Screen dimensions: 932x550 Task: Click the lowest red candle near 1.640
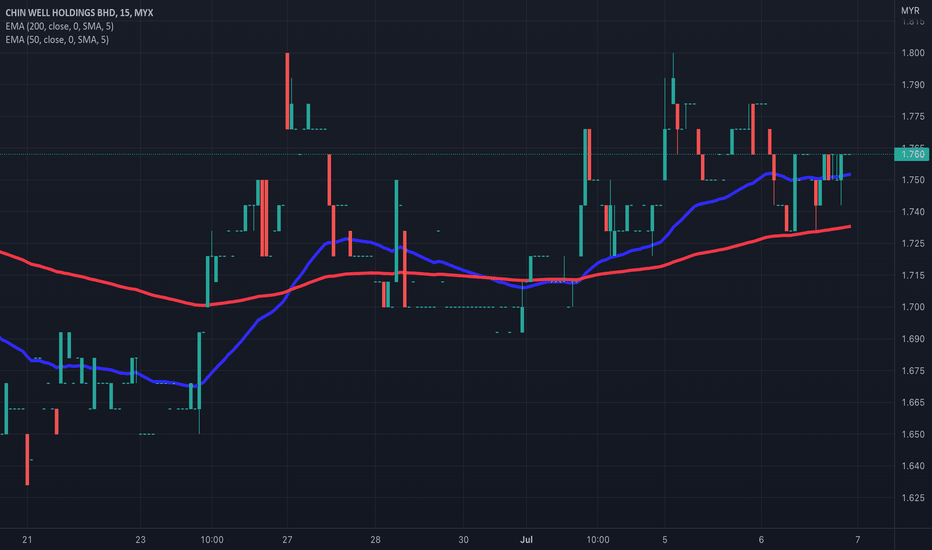[27, 460]
